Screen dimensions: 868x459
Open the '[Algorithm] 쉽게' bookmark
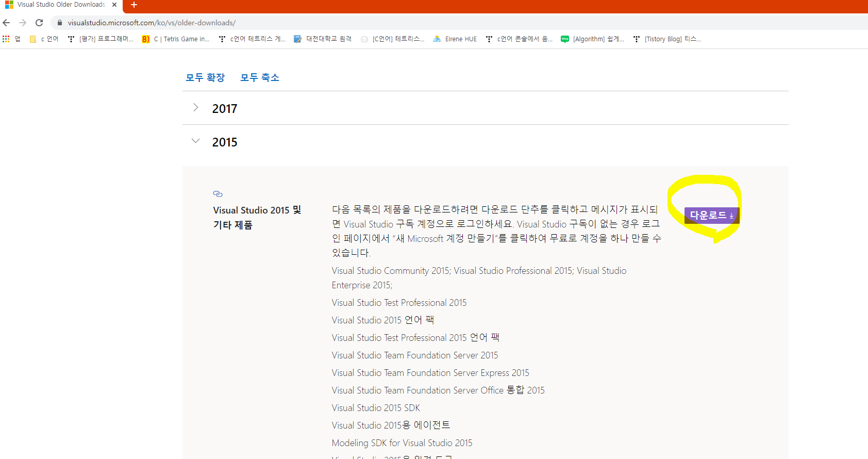tap(593, 39)
